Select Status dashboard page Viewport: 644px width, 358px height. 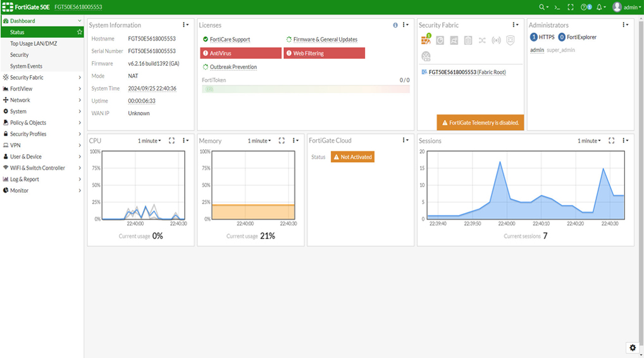[42, 32]
